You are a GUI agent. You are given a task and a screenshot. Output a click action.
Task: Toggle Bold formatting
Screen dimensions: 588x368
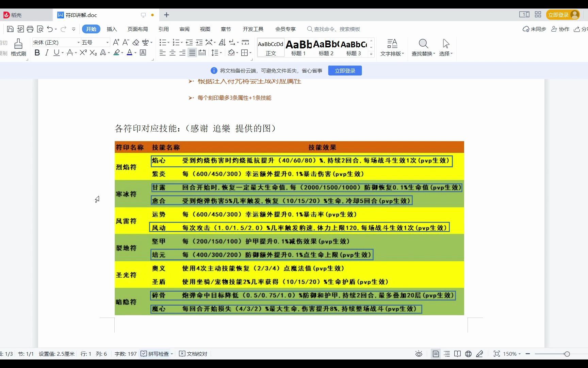[x=37, y=52]
